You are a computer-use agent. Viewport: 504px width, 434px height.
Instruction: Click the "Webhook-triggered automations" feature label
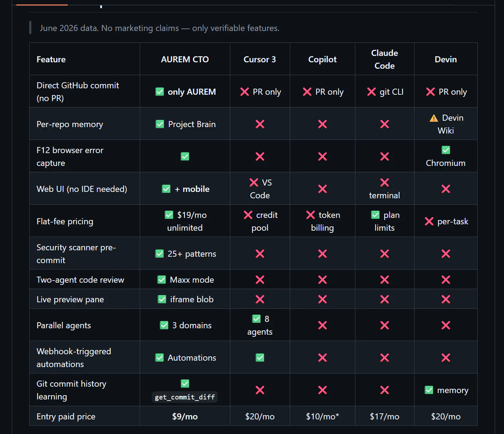click(74, 358)
